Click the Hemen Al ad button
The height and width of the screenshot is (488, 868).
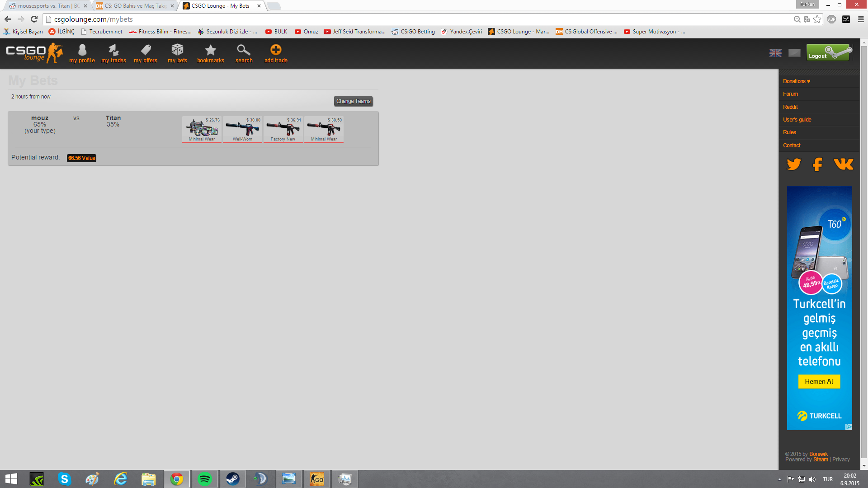819,381
